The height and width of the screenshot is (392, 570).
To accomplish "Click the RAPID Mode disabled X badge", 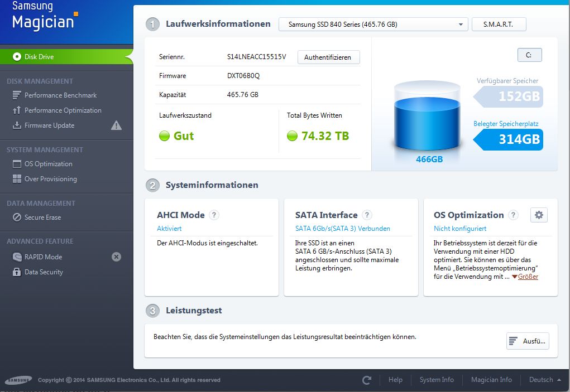I will click(x=116, y=257).
